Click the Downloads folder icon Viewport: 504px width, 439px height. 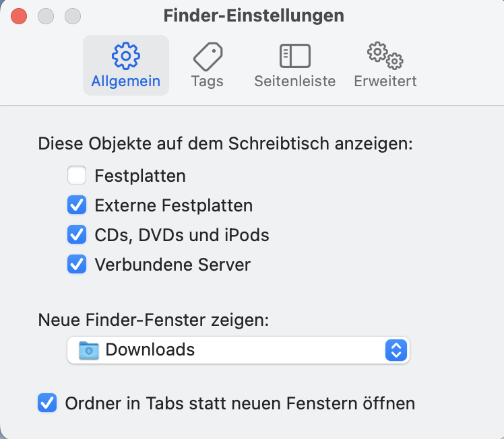pyautogui.click(x=88, y=350)
